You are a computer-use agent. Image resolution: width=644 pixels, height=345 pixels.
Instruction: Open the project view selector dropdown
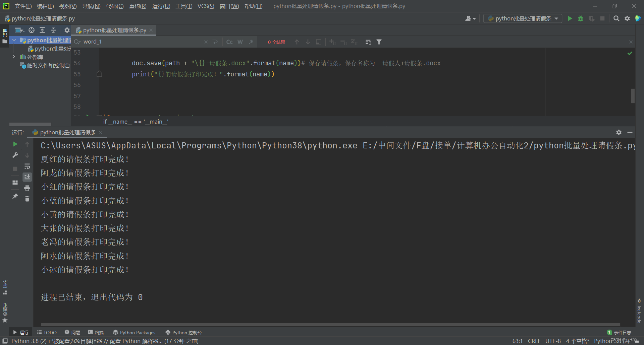pos(20,30)
